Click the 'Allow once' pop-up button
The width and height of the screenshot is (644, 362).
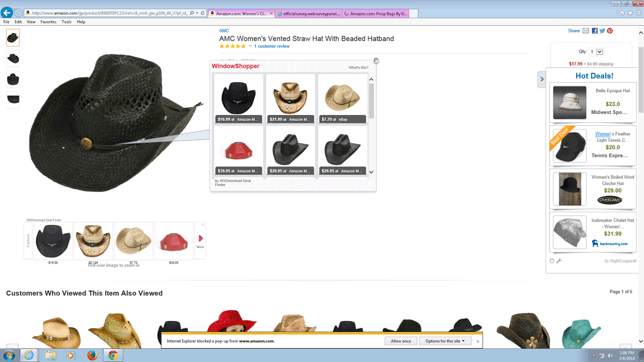[400, 341]
